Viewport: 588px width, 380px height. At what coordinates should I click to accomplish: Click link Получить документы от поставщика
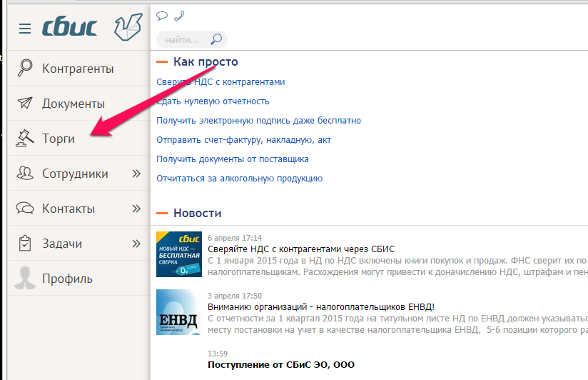(x=233, y=159)
